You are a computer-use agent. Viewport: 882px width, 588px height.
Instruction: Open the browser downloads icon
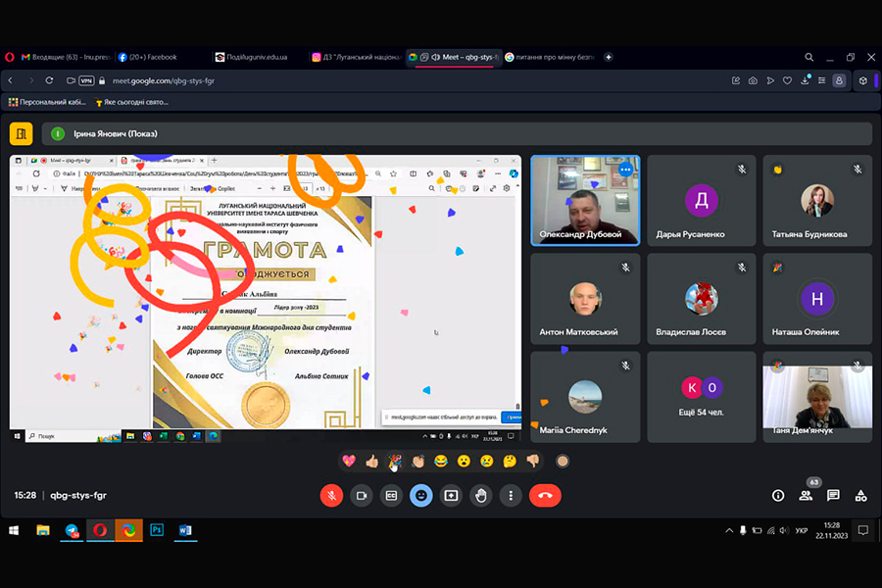(805, 80)
